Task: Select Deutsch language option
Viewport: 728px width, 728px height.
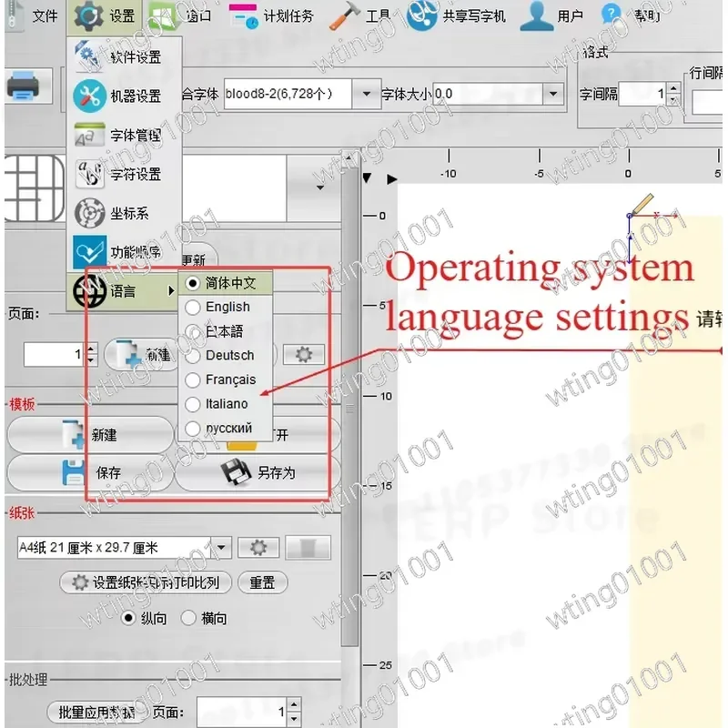Action: coord(226,355)
